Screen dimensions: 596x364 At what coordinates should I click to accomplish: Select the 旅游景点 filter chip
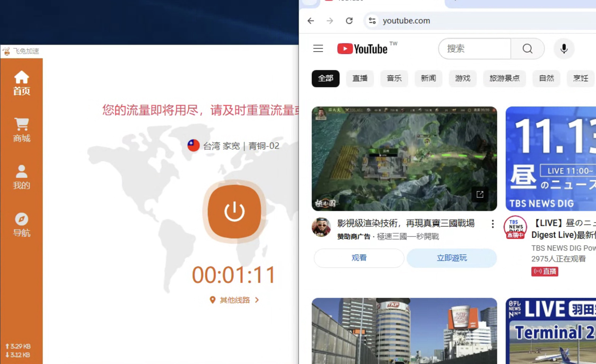coord(505,79)
